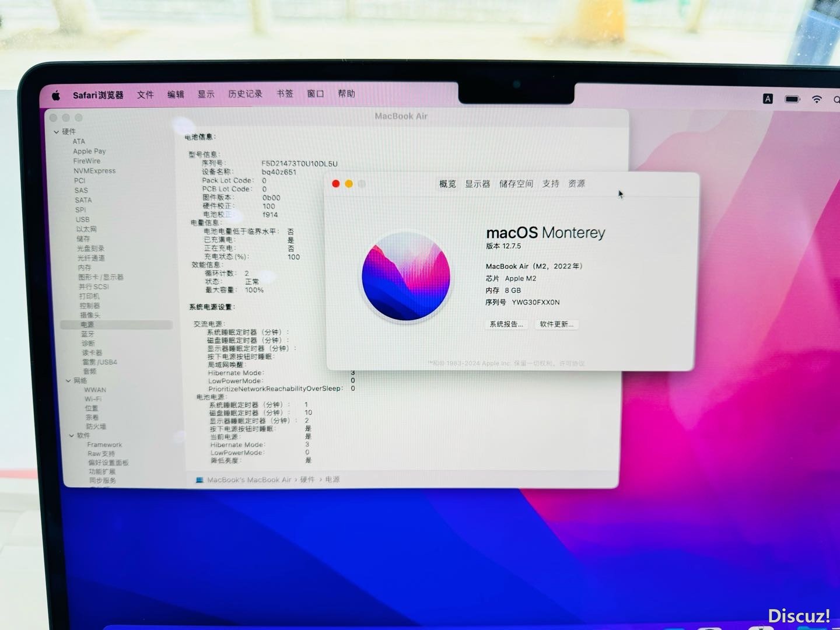The width and height of the screenshot is (840, 630).
Task: Select 打印机 in the sidebar
Action: (89, 296)
